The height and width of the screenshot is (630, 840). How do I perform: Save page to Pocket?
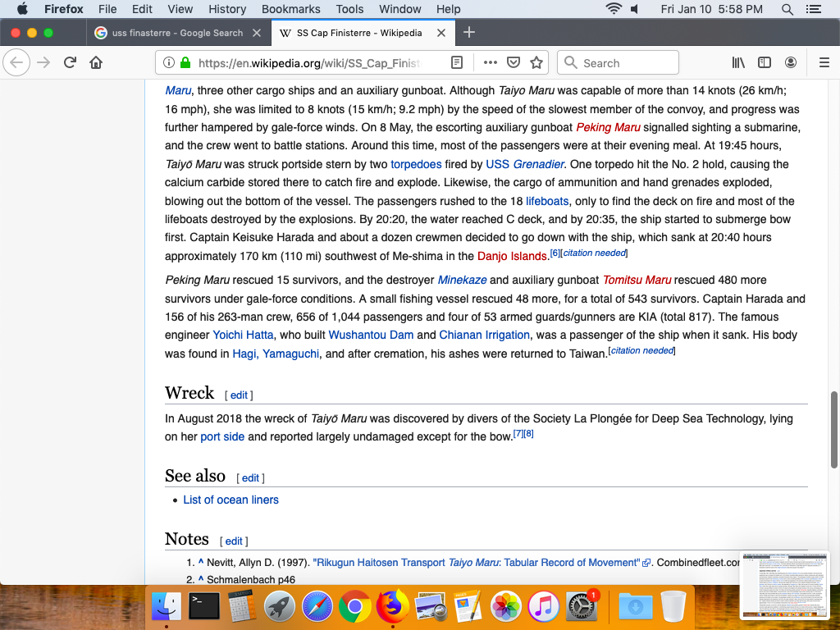point(514,63)
